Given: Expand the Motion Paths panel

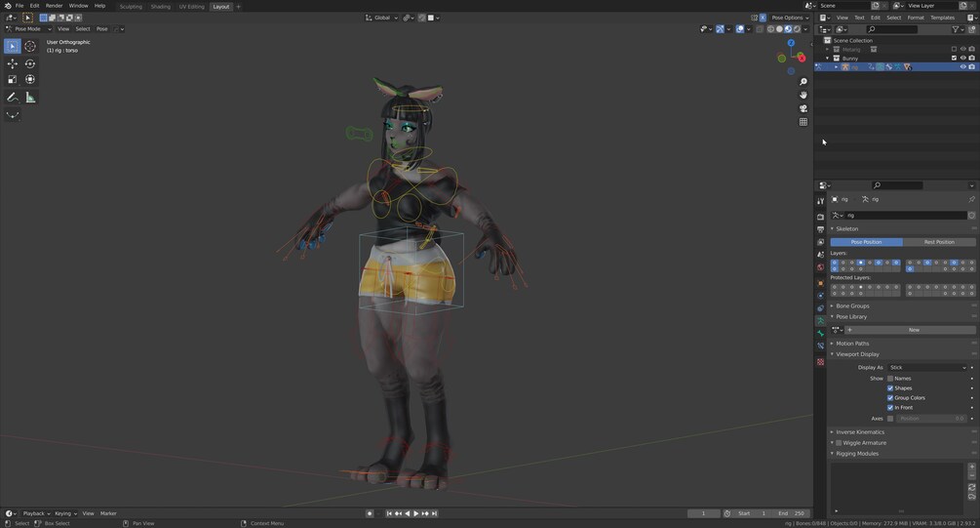Looking at the screenshot, I should [x=852, y=344].
